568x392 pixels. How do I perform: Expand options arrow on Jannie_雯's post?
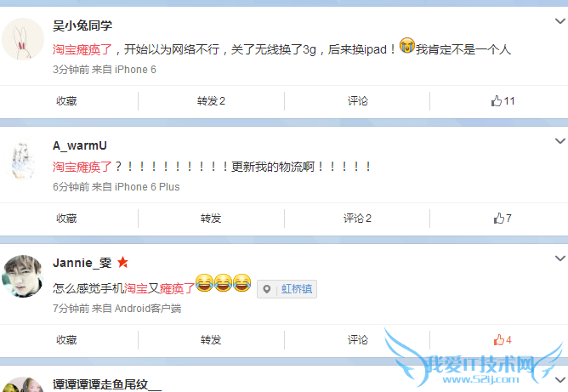pos(560,258)
